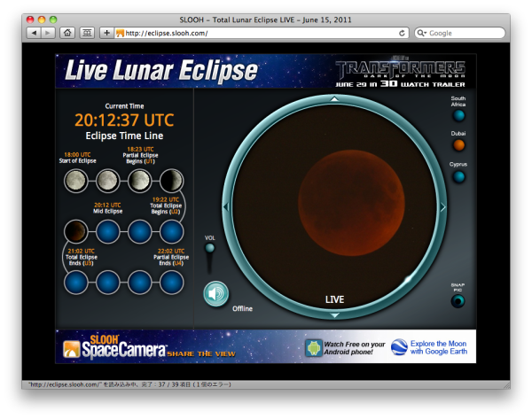Open Google search magnifier dropdown
Image resolution: width=532 pixels, height=419 pixels.
coord(422,33)
